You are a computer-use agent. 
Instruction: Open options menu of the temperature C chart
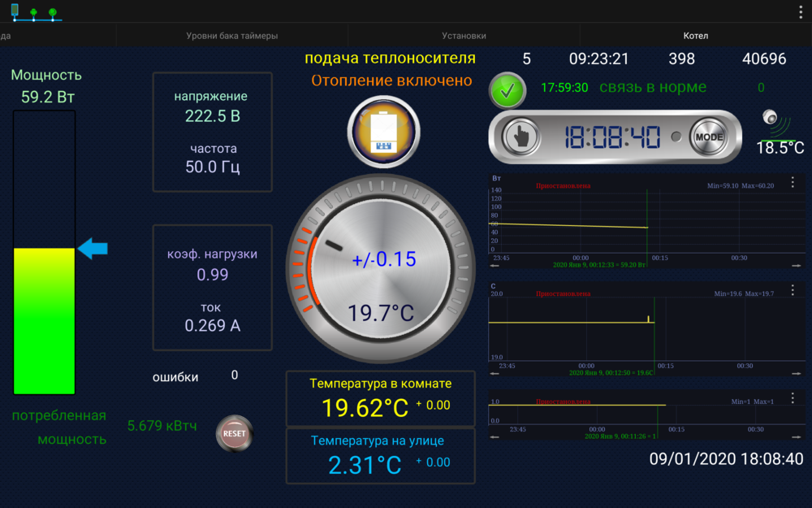(x=793, y=290)
